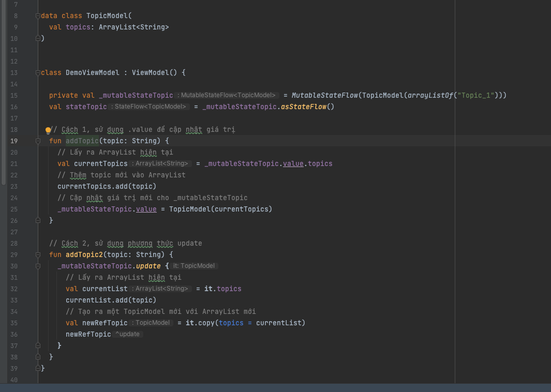Click the closing fold marker on line 39

[38, 368]
